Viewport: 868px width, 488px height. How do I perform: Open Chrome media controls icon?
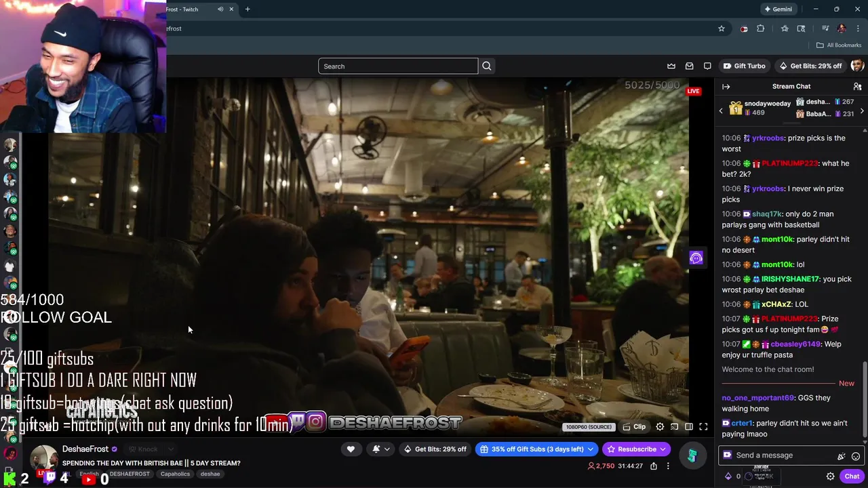click(825, 28)
